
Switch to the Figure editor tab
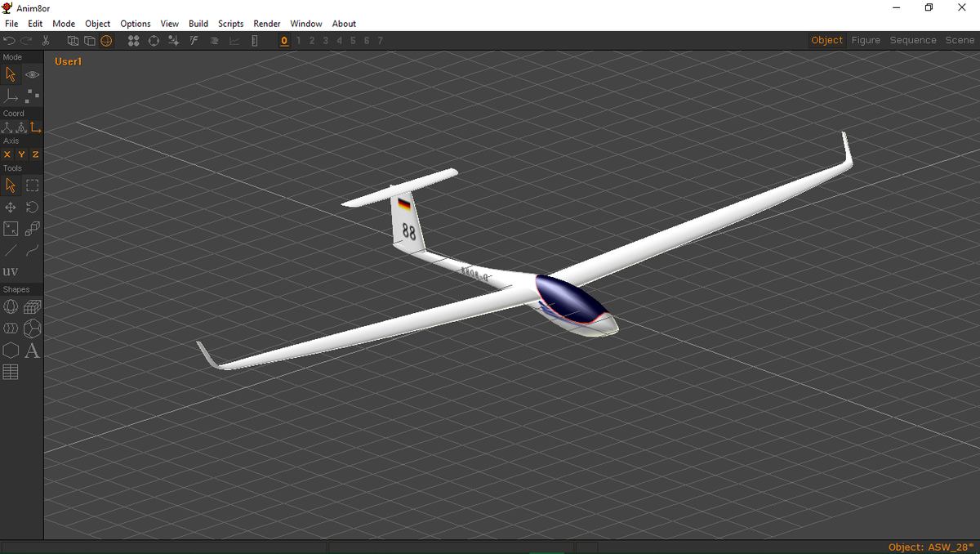coord(866,40)
